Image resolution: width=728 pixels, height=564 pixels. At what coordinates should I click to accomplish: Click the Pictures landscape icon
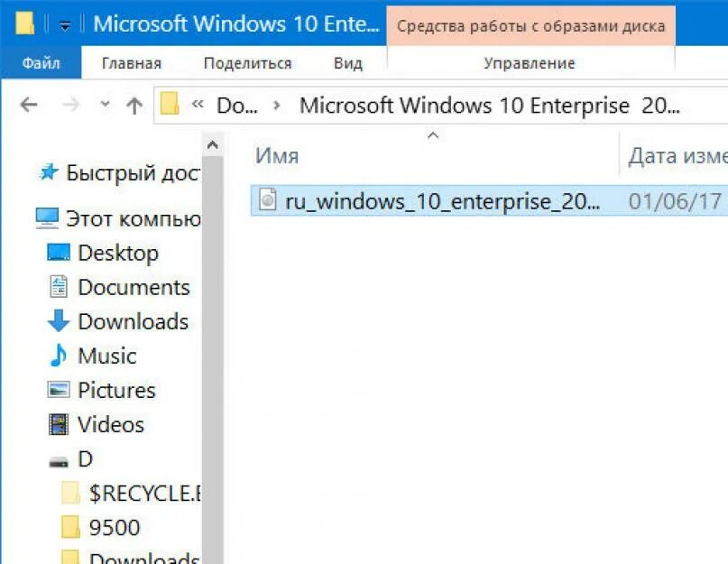(x=59, y=389)
